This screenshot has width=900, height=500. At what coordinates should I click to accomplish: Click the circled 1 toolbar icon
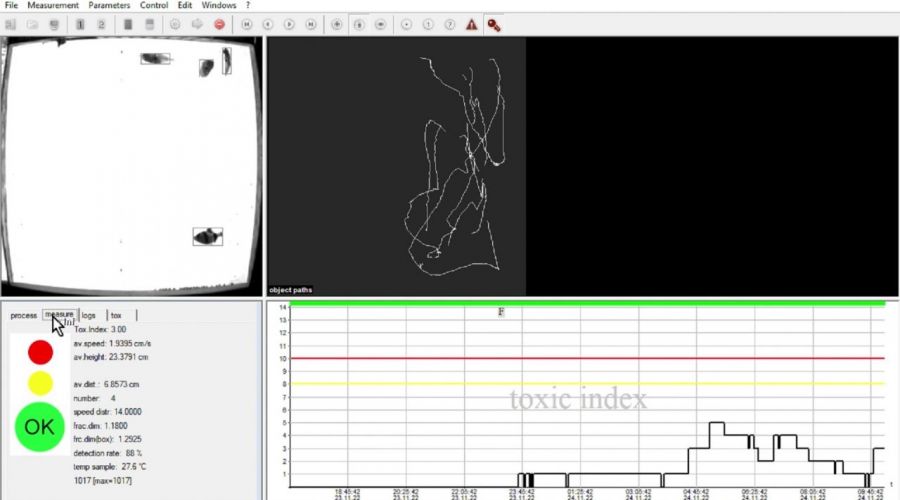pos(428,25)
